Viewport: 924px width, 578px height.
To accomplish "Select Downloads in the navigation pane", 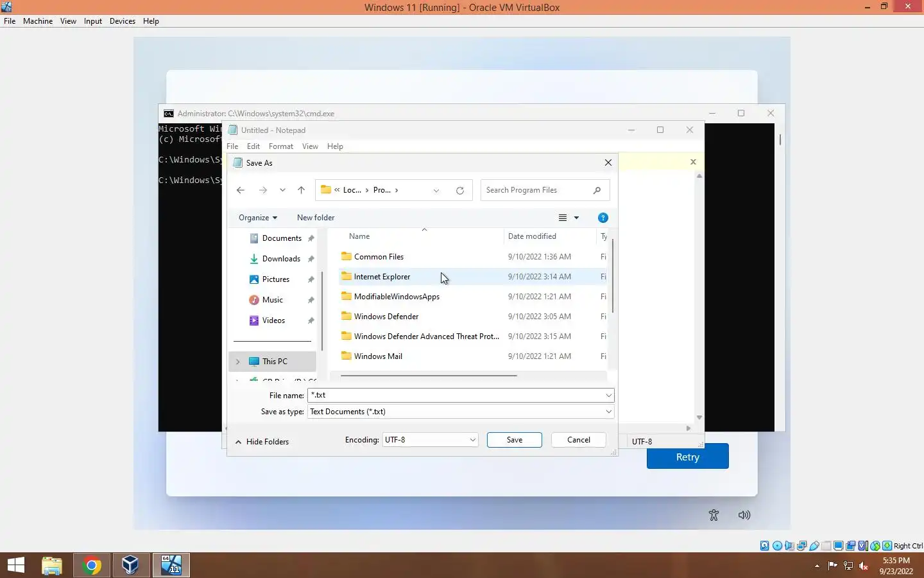I will 281,259.
